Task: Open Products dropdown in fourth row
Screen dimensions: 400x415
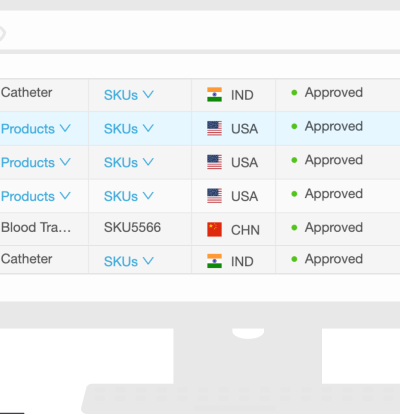Action: tap(36, 196)
